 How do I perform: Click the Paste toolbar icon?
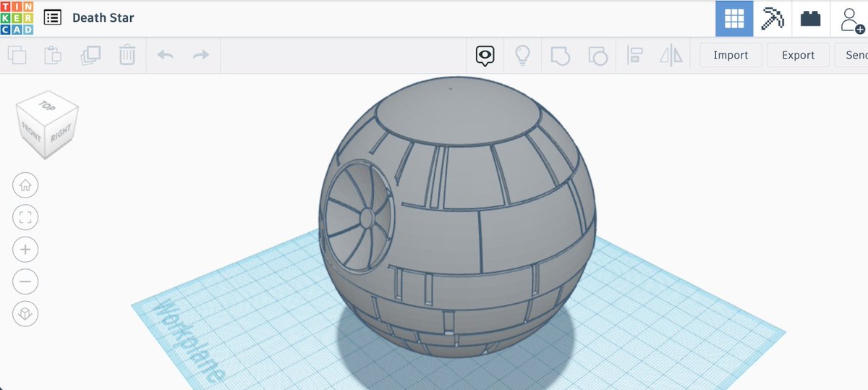[53, 55]
